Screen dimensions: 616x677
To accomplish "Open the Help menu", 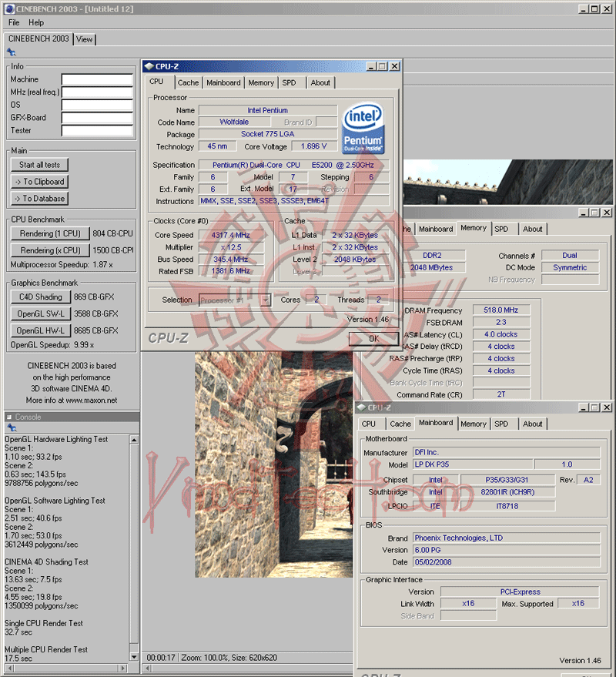I will pos(36,22).
